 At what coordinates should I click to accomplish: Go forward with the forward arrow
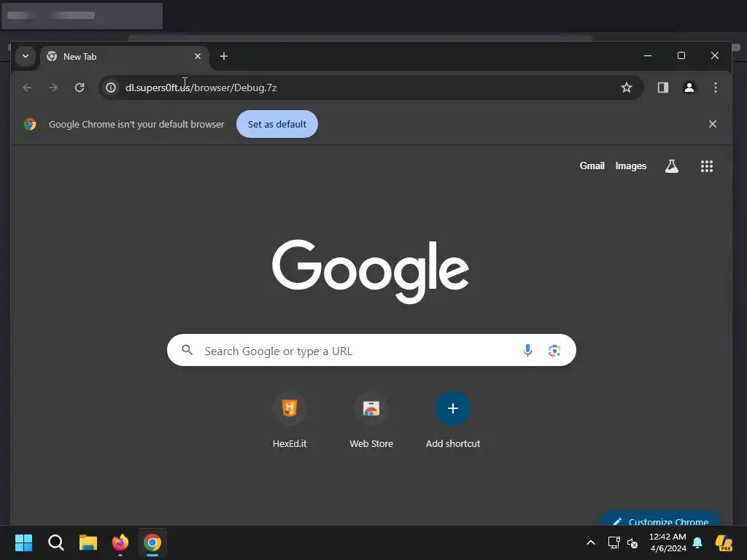(x=53, y=87)
